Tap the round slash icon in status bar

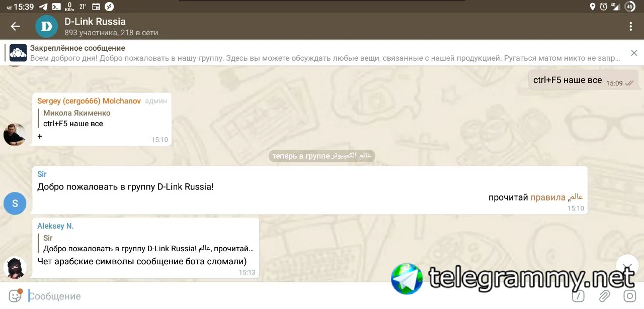[109, 7]
